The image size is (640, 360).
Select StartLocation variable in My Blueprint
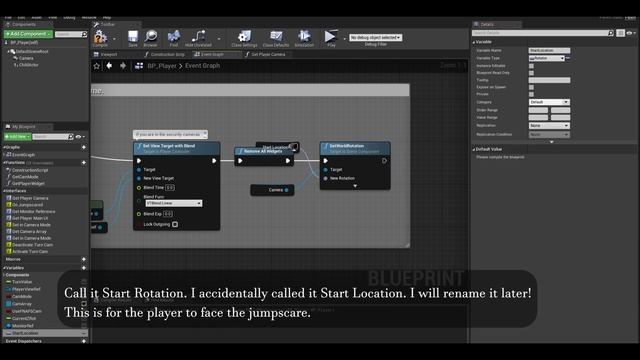click(45, 333)
